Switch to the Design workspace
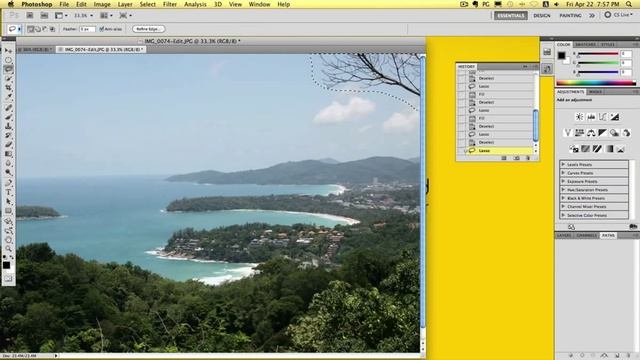This screenshot has height=360, width=640. point(542,16)
